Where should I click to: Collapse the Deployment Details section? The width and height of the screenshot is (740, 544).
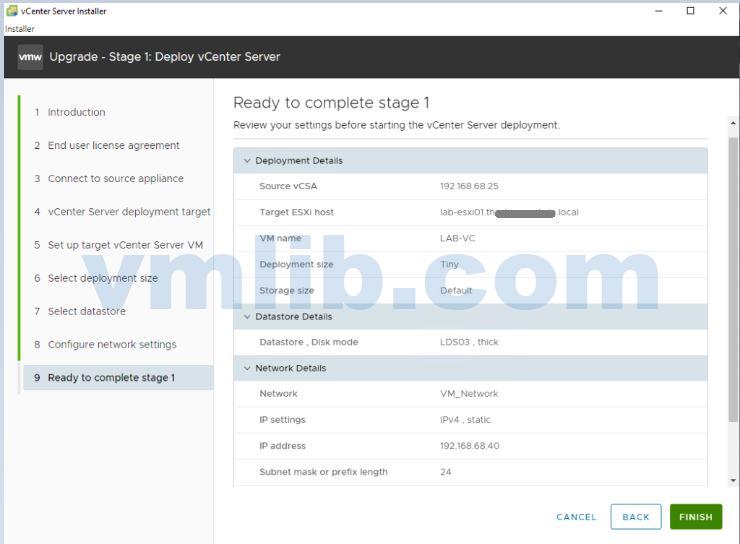coord(247,161)
